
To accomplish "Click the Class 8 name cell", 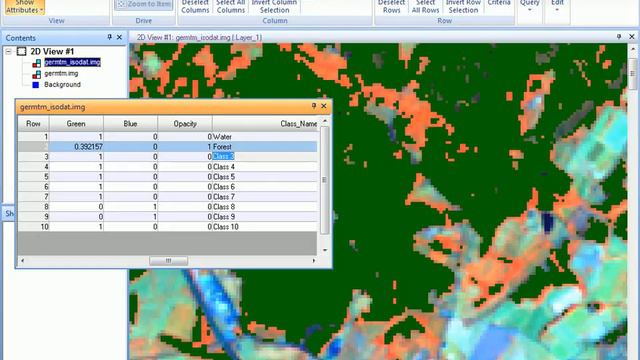I will pos(265,207).
